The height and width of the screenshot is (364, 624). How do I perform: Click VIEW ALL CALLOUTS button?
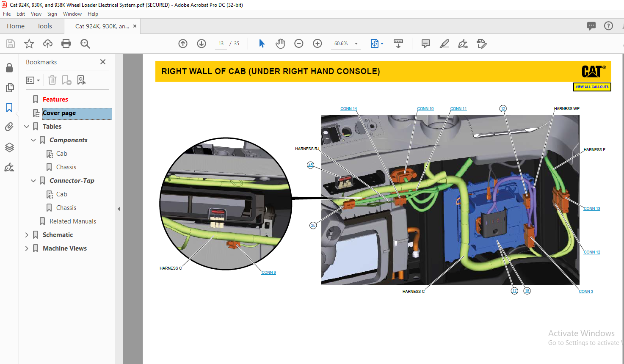(592, 87)
